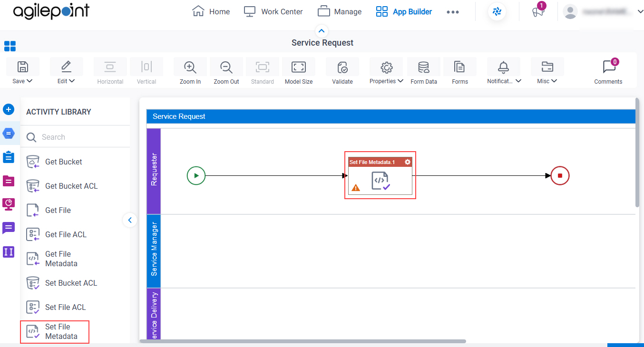This screenshot has width=644, height=347.
Task: Click the AgilePoint logo
Action: pos(51,11)
